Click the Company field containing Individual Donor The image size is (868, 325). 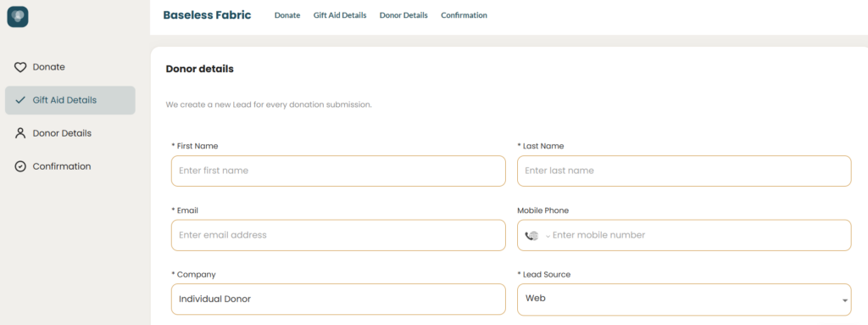tap(338, 300)
